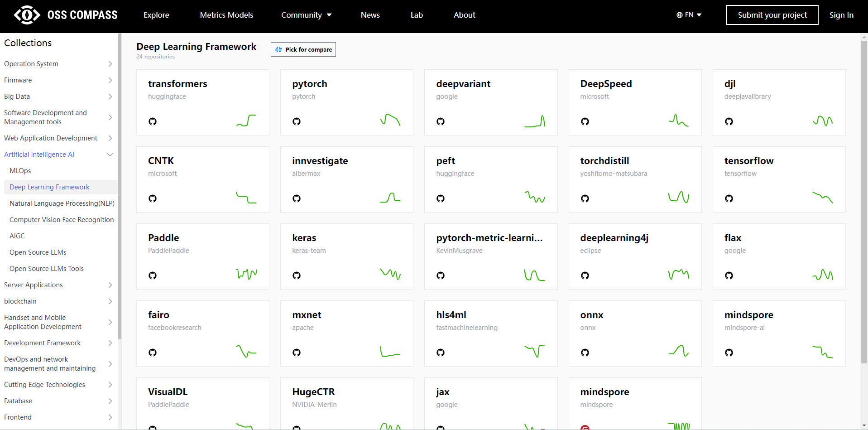Open the GitHub icon on the transformers card
Image resolution: width=868 pixels, height=430 pixels.
coord(153,121)
